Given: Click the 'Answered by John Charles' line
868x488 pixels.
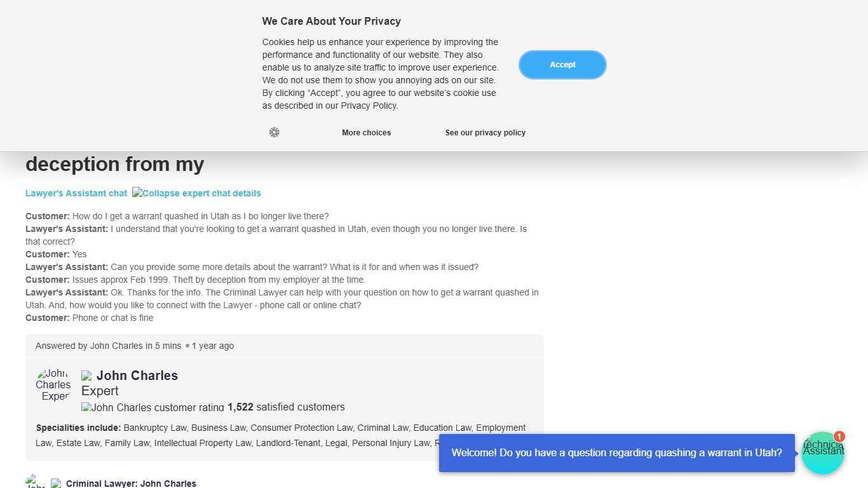Looking at the screenshot, I should 135,346.
